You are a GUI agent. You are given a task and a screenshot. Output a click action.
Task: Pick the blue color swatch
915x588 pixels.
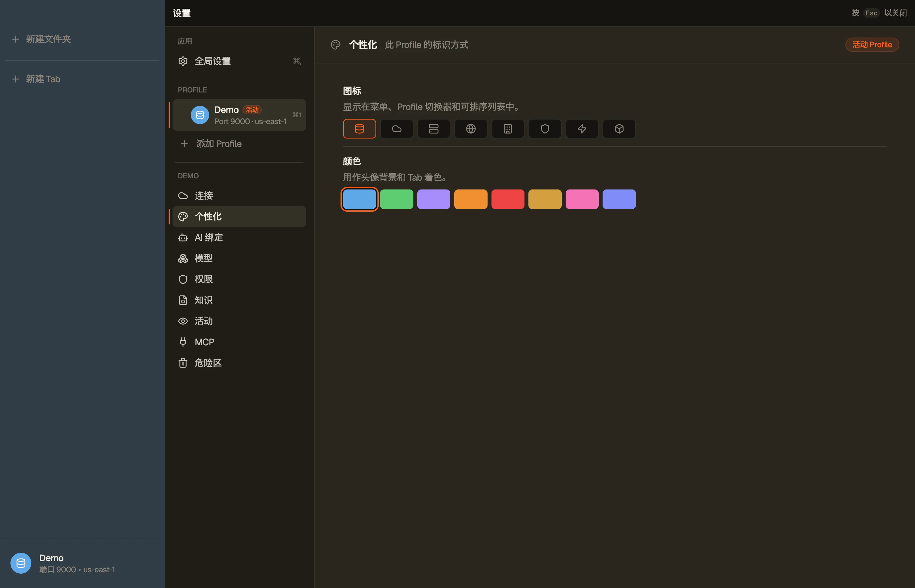[359, 199]
